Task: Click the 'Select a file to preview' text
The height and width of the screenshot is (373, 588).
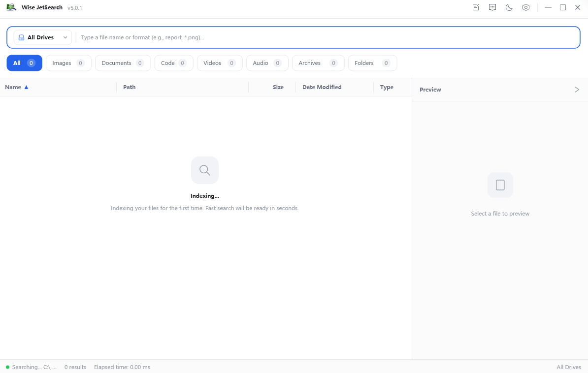Action: pos(500,214)
